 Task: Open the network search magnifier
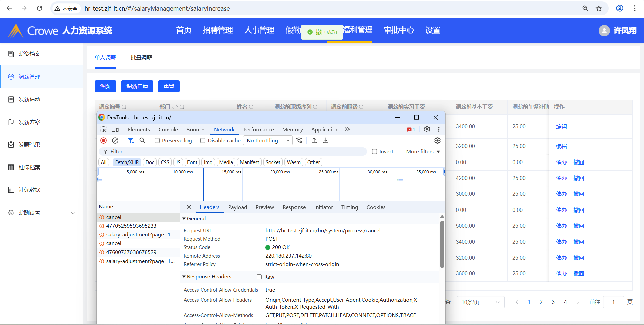tap(142, 141)
